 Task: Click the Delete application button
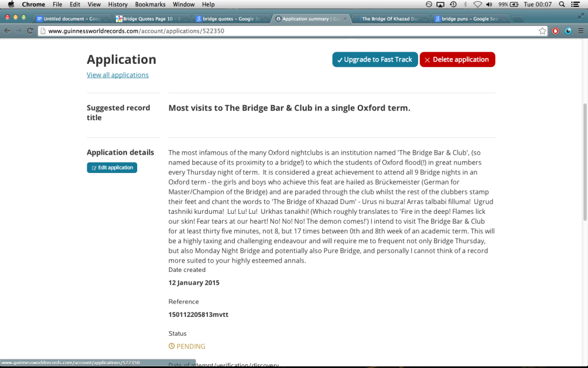tap(458, 59)
